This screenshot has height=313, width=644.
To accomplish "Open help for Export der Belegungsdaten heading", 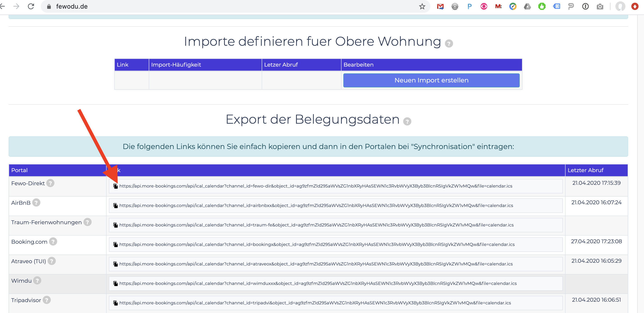I will 407,122.
